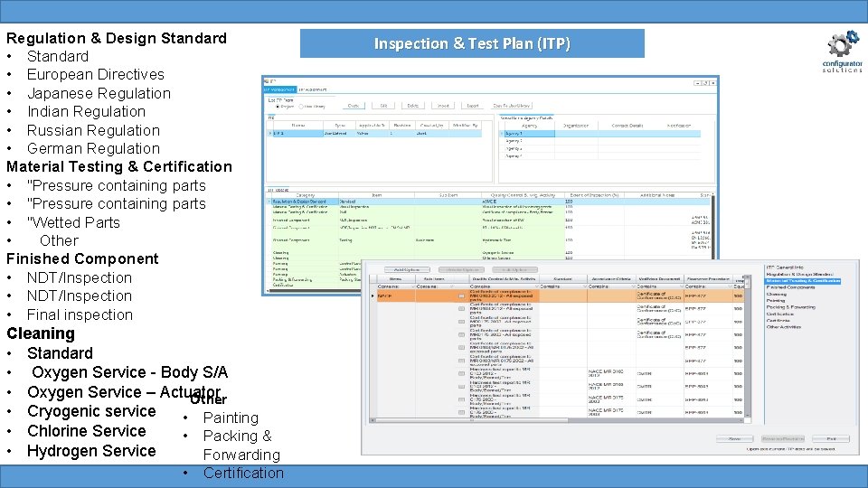This screenshot has width=868, height=488.
Task: Click the Extent of Inspection column header
Action: pos(594,195)
